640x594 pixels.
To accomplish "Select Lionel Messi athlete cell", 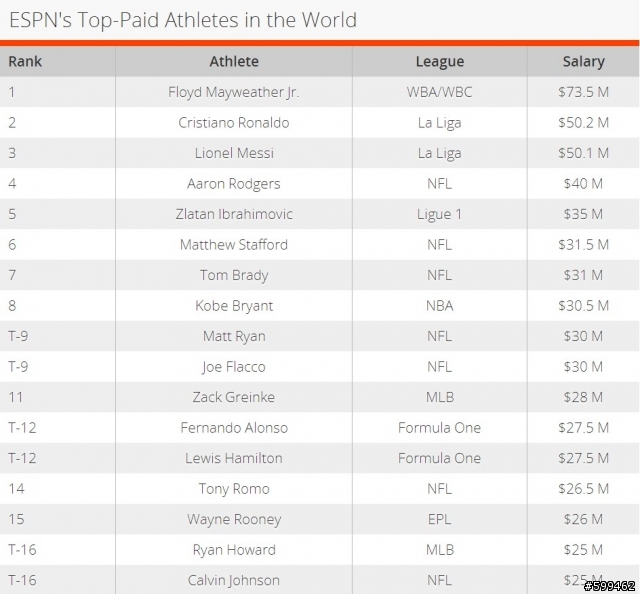I will (234, 153).
